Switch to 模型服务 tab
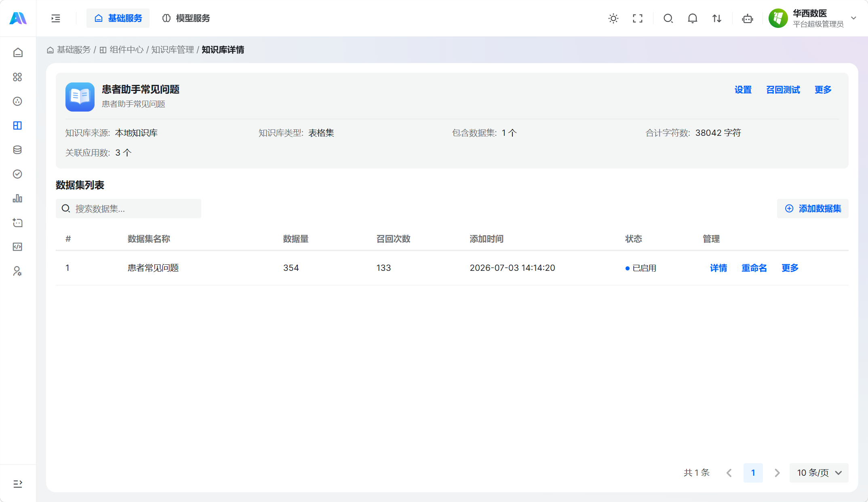Screen dimensions: 868x502 pyautogui.click(x=186, y=18)
